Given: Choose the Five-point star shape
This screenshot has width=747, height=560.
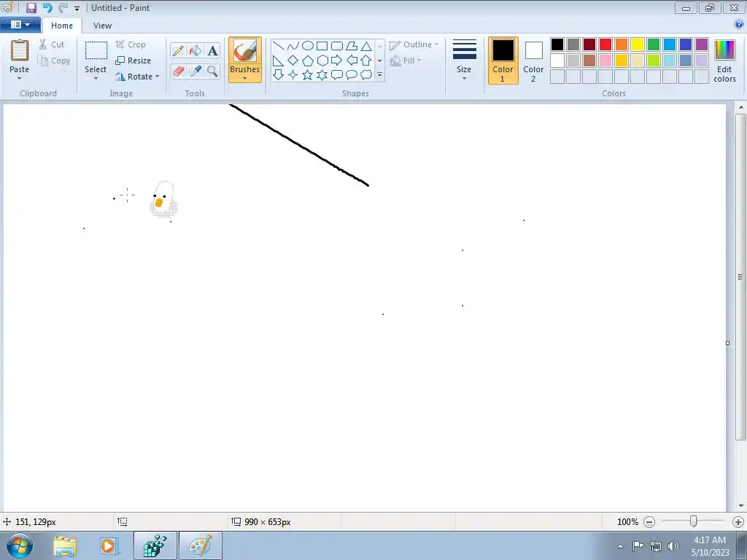Looking at the screenshot, I should click(x=308, y=75).
